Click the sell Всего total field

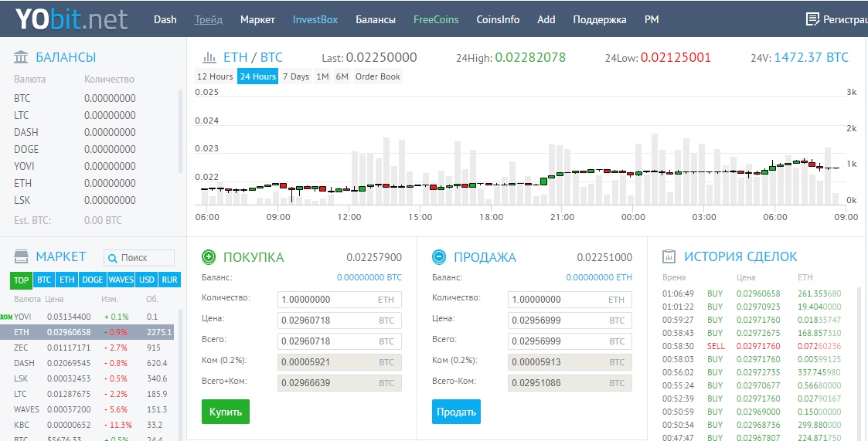pyautogui.click(x=570, y=341)
